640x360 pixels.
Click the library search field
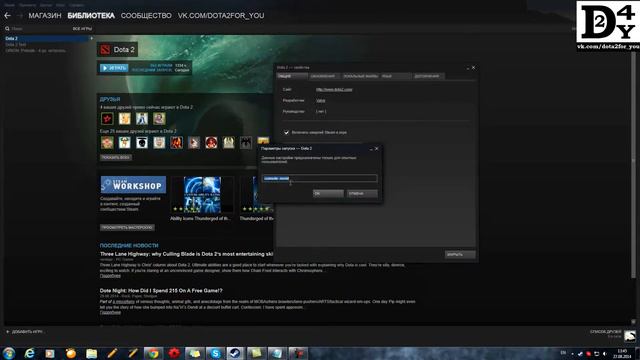coord(37,29)
